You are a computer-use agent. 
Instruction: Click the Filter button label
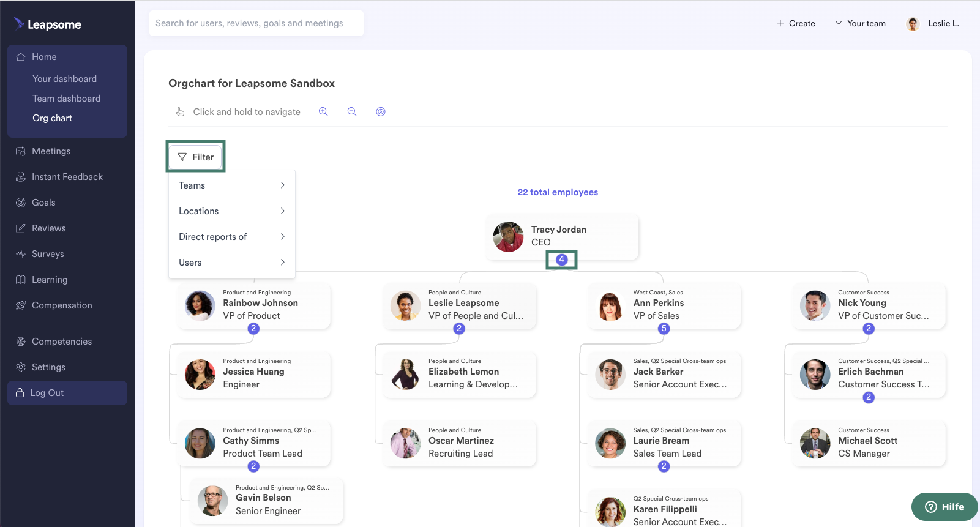pyautogui.click(x=203, y=157)
